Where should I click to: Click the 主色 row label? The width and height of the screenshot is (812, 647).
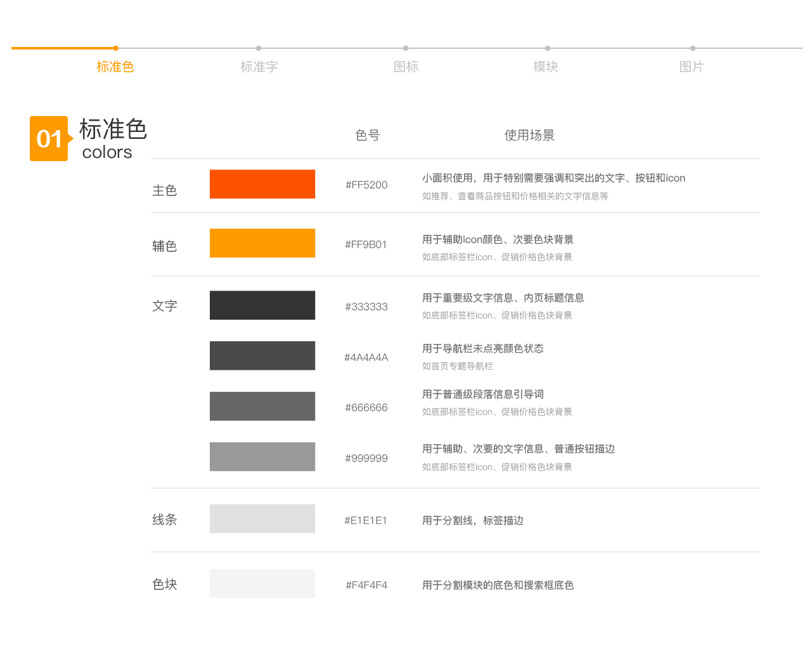point(165,190)
